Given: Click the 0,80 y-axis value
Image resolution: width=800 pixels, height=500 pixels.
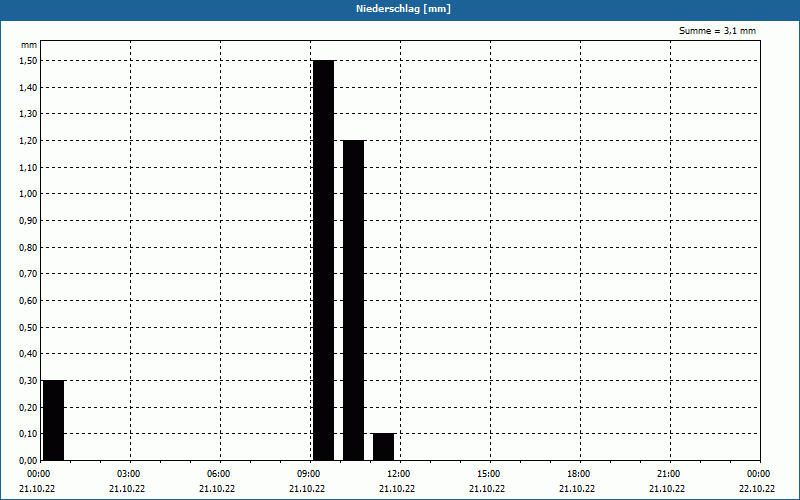Looking at the screenshot, I should 28,247.
